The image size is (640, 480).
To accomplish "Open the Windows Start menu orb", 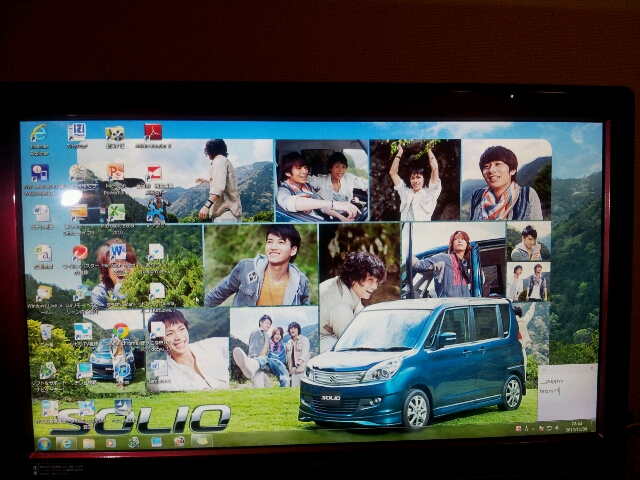I will click(44, 443).
